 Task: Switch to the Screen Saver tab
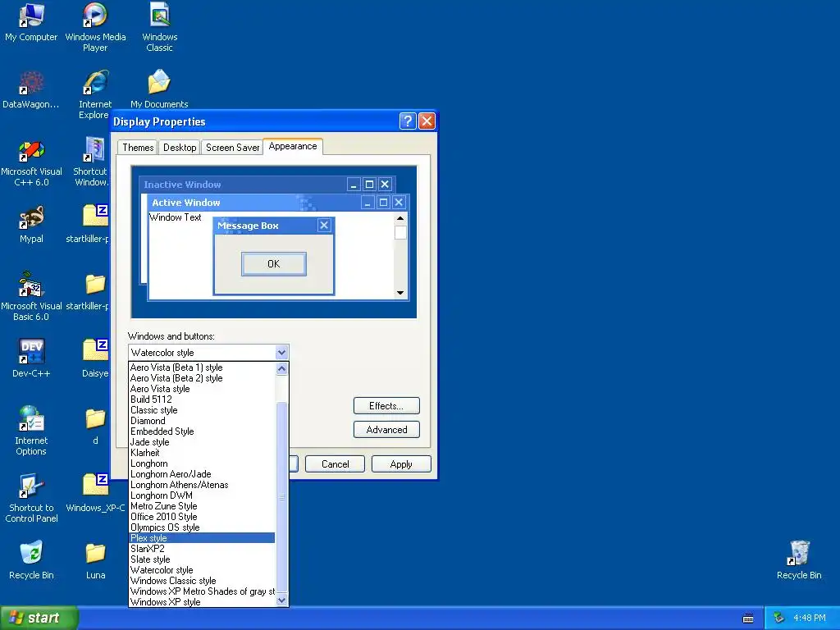[232, 148]
